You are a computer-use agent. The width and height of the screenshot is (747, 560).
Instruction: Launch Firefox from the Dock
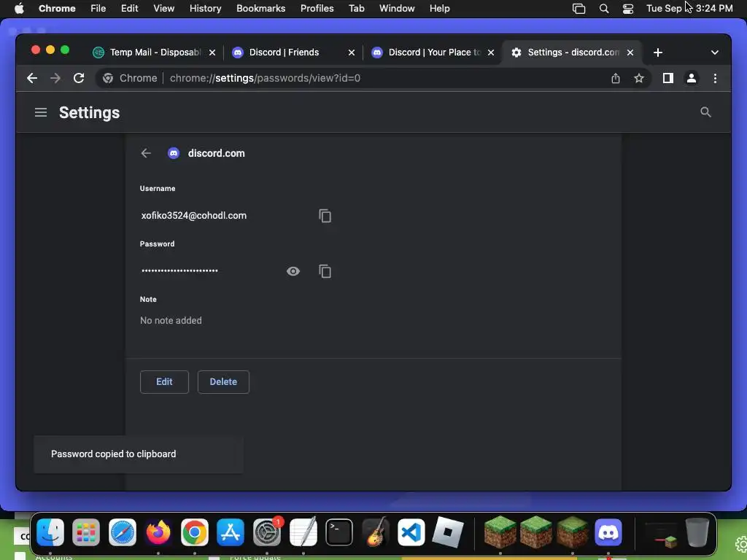(158, 532)
